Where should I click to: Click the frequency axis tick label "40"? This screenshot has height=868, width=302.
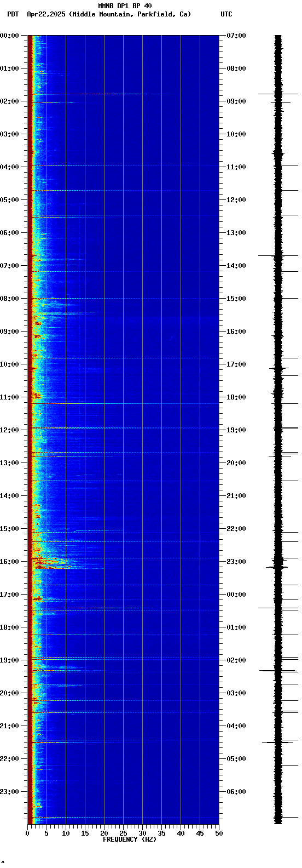coord(181,833)
